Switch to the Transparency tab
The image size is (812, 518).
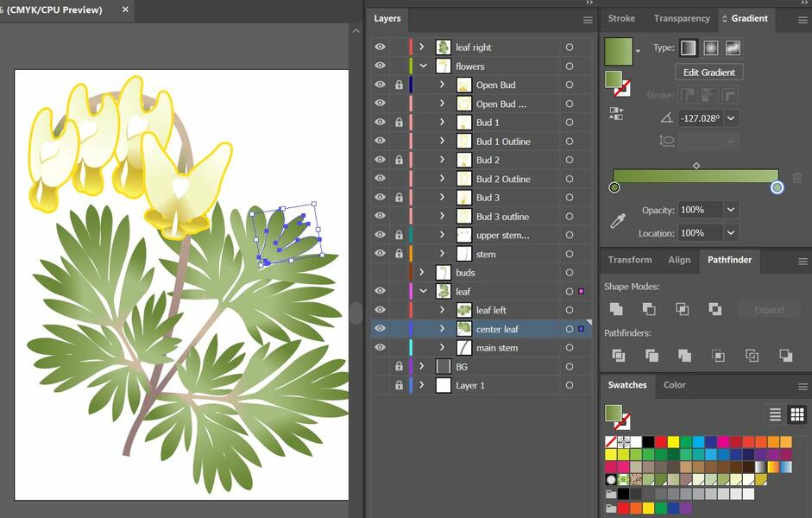pyautogui.click(x=682, y=18)
